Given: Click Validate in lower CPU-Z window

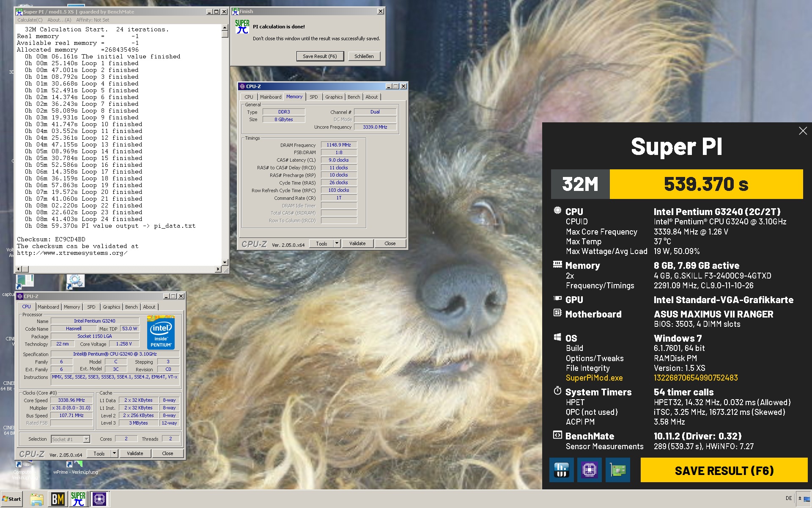Looking at the screenshot, I should point(135,453).
